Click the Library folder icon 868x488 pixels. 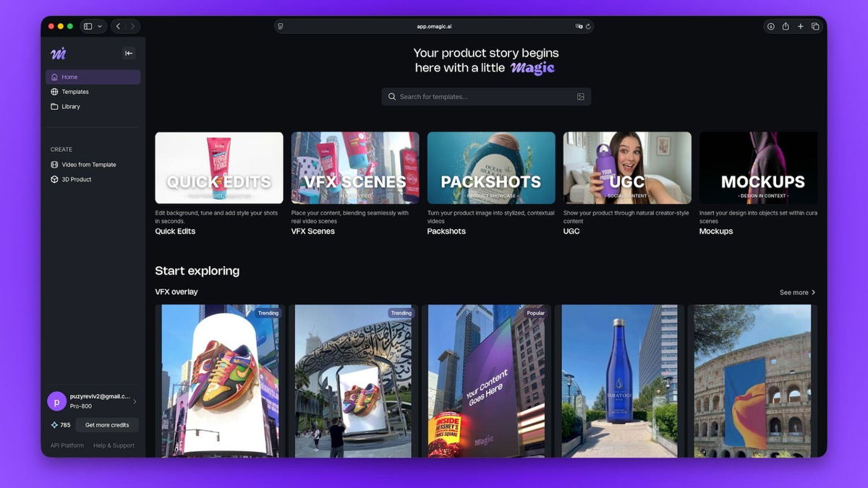click(54, 106)
